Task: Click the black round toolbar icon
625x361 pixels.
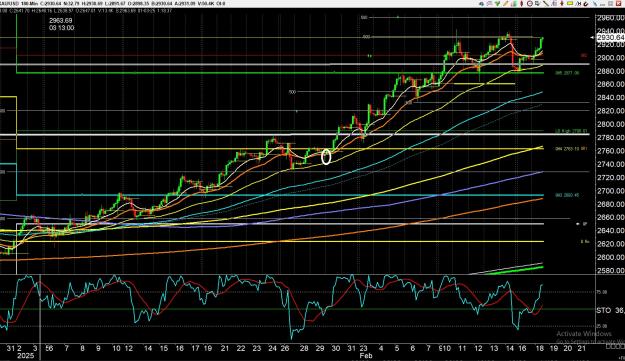Action: tap(586, 4)
